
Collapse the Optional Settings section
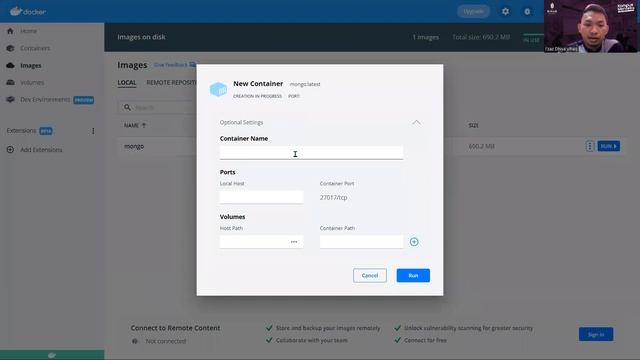[x=416, y=122]
